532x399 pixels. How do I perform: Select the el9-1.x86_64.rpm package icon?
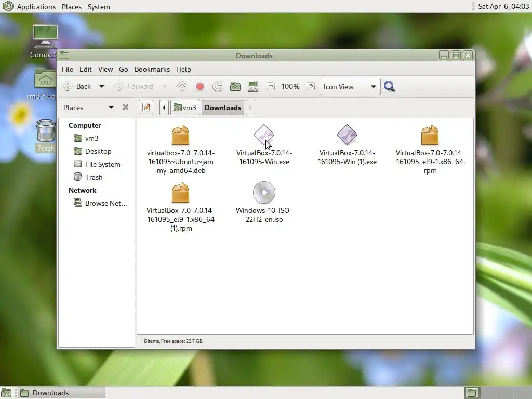(x=430, y=135)
